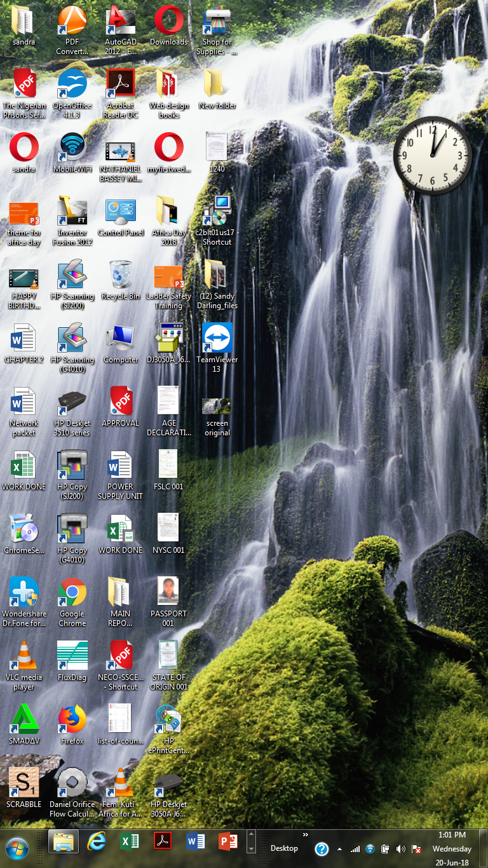Launch Google Chrome shortcut

pos(72,592)
